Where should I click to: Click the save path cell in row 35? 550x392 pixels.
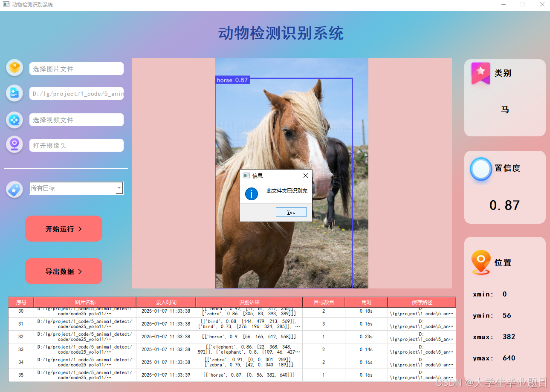pos(422,375)
